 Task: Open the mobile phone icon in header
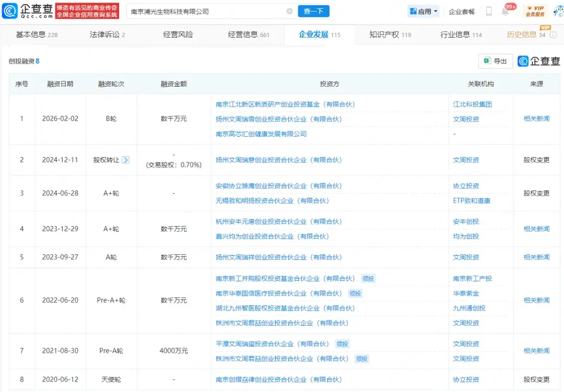pos(489,11)
